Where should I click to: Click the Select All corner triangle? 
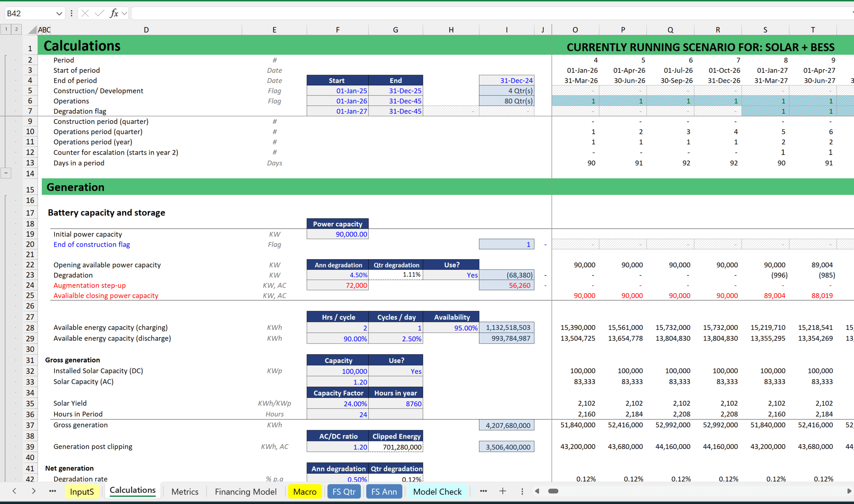click(32, 30)
